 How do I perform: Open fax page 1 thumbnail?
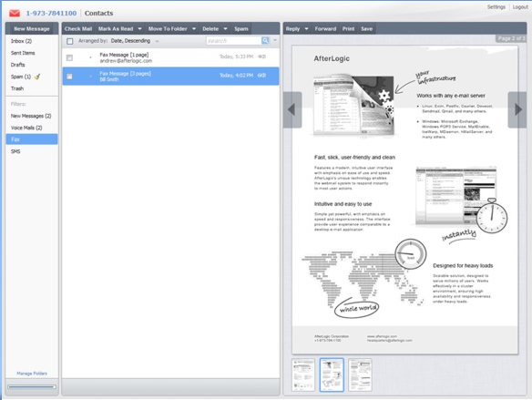(303, 374)
